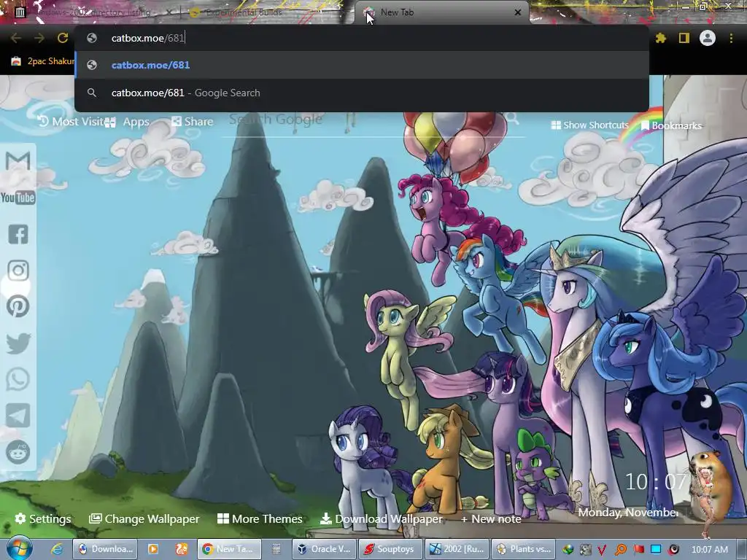Image resolution: width=747 pixels, height=560 pixels.
Task: Reload the page with the refresh icon
Action: pyautogui.click(x=63, y=38)
